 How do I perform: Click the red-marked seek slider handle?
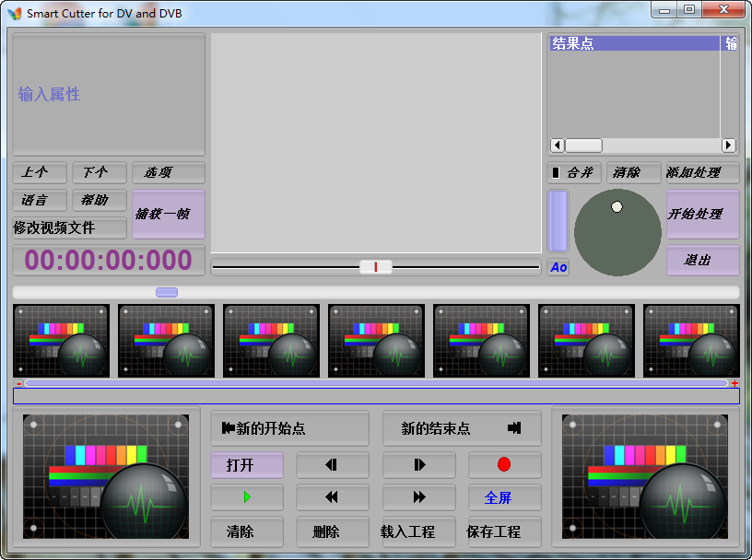(x=375, y=267)
